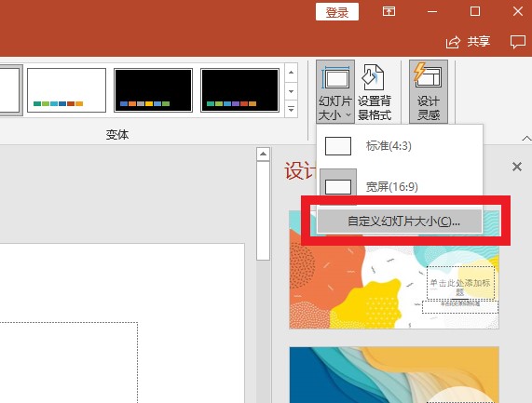Click the 登录 sign-in button

point(337,12)
